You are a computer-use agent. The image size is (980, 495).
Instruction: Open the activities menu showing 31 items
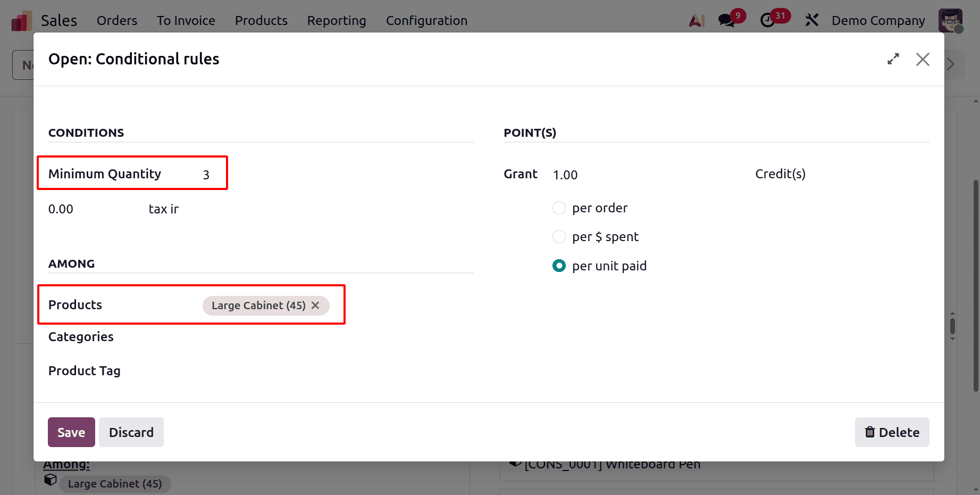point(768,20)
